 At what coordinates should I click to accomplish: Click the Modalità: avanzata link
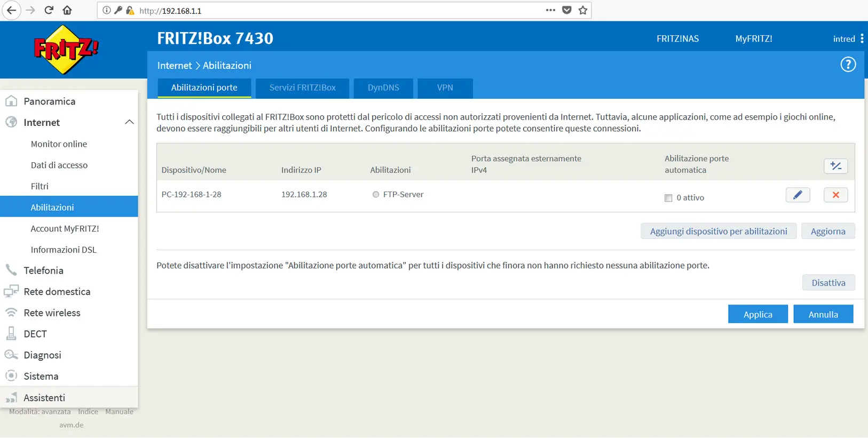[x=40, y=411]
